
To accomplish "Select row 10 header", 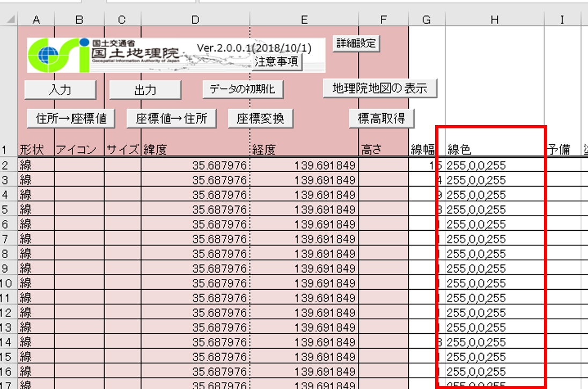I will 9,282.
